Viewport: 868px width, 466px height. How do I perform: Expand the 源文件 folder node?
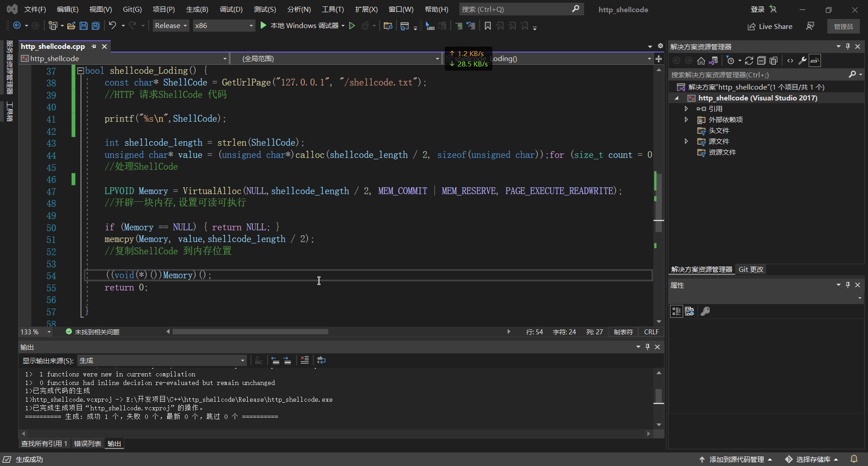click(x=686, y=141)
